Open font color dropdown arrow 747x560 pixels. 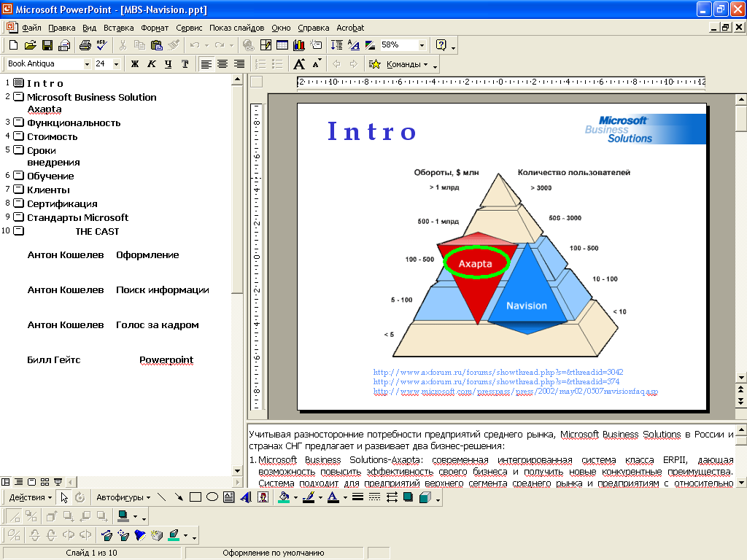click(345, 497)
